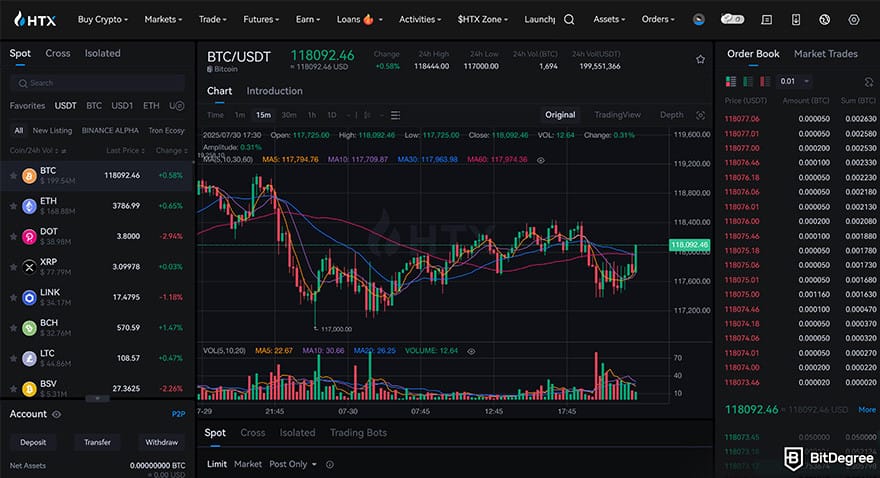The height and width of the screenshot is (478, 880).
Task: Click the More link in order book
Action: [x=867, y=410]
